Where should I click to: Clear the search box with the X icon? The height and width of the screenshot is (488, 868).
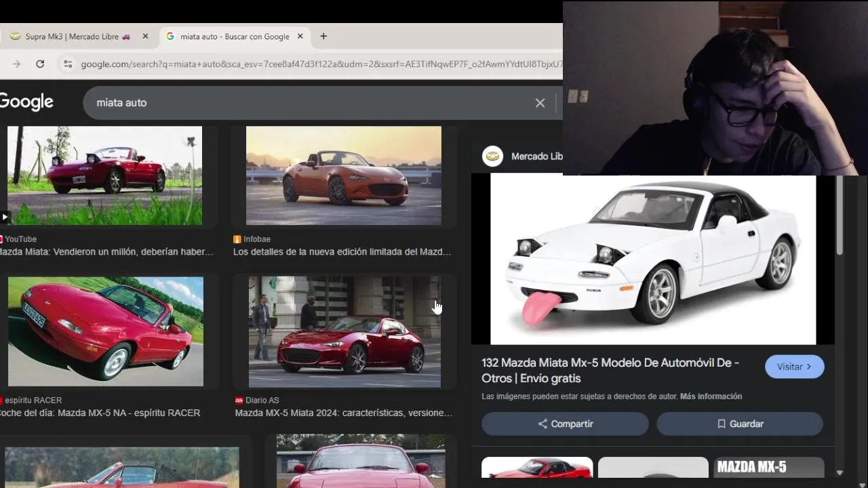540,103
